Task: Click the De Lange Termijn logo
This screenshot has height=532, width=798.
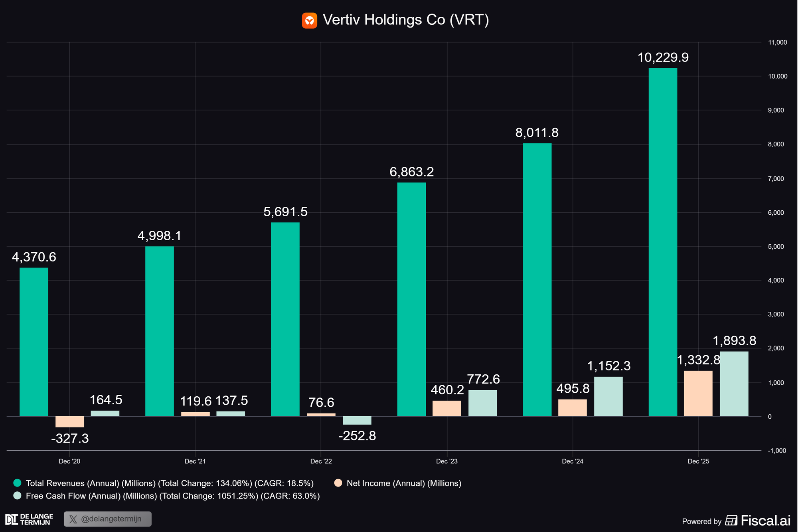Action: click(29, 519)
